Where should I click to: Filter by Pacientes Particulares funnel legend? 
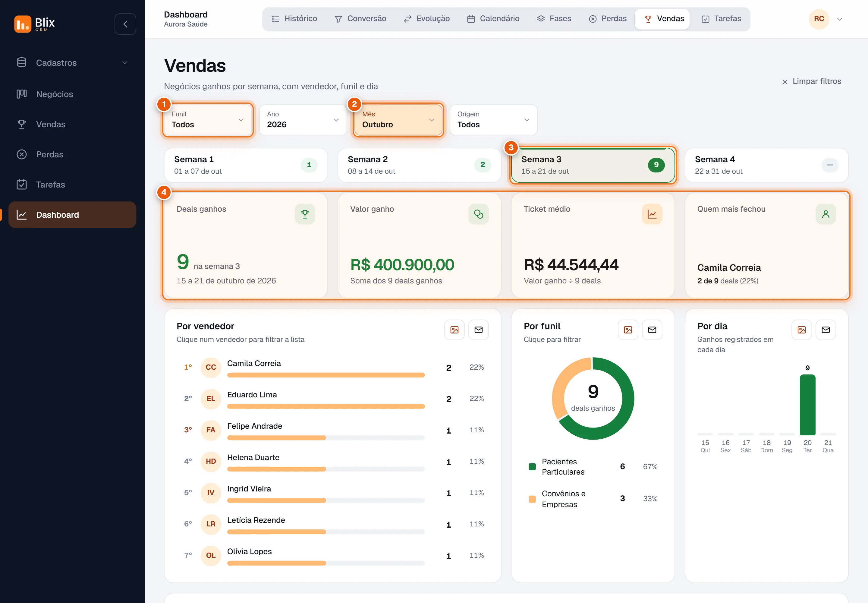[x=593, y=467]
